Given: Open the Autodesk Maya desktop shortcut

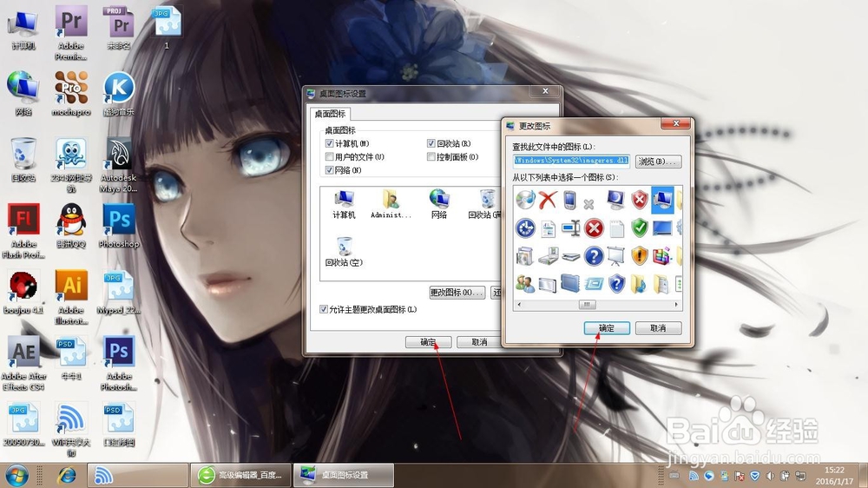Looking at the screenshot, I should click(119, 165).
